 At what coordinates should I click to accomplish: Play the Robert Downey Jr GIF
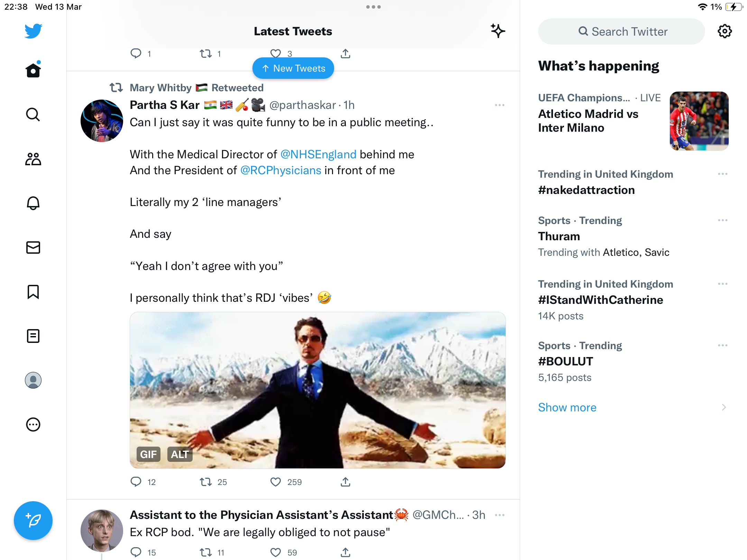pos(318,390)
